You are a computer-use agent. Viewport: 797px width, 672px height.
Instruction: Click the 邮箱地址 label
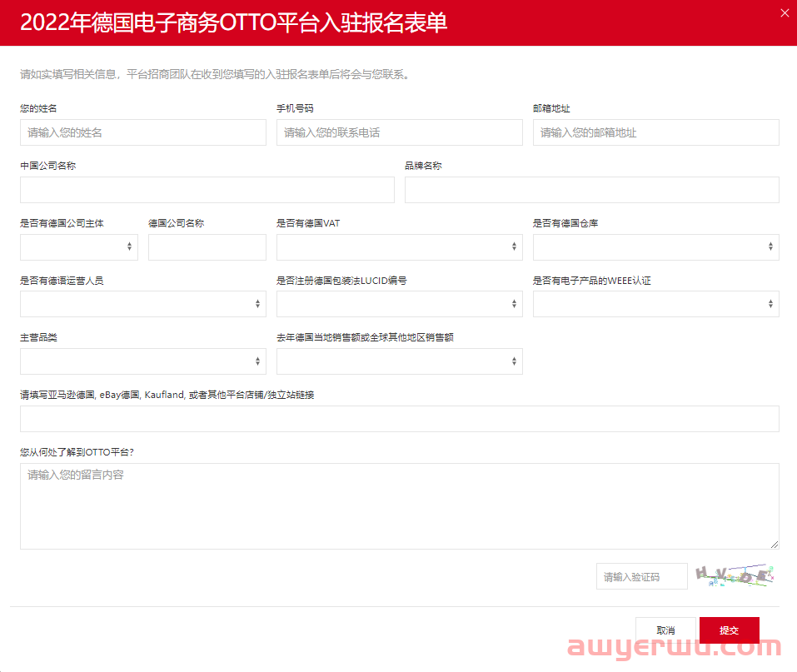pyautogui.click(x=551, y=108)
